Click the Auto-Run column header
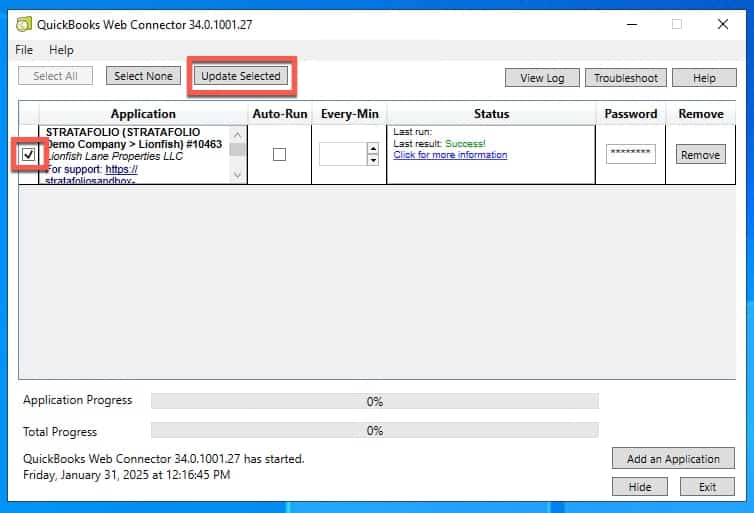 point(280,114)
